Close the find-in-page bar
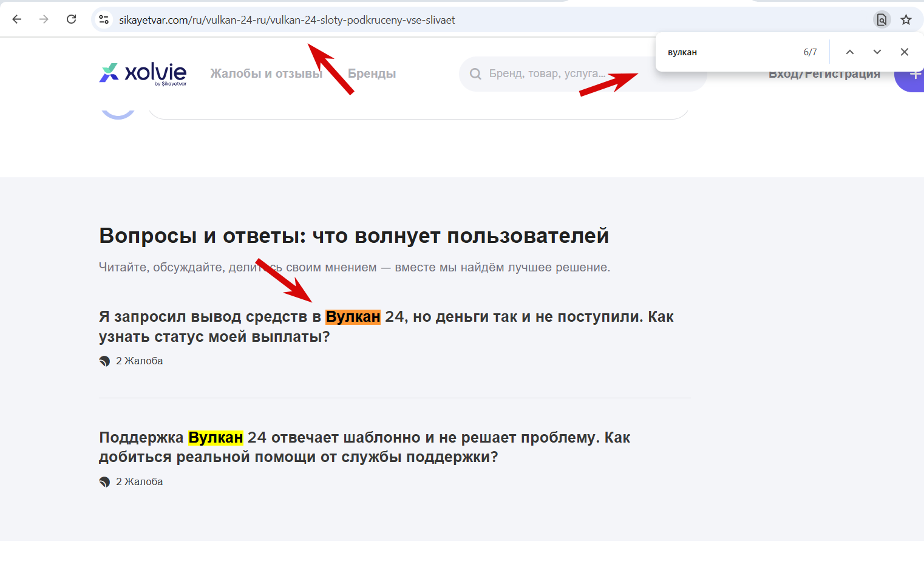This screenshot has height=578, width=924. 905,52
